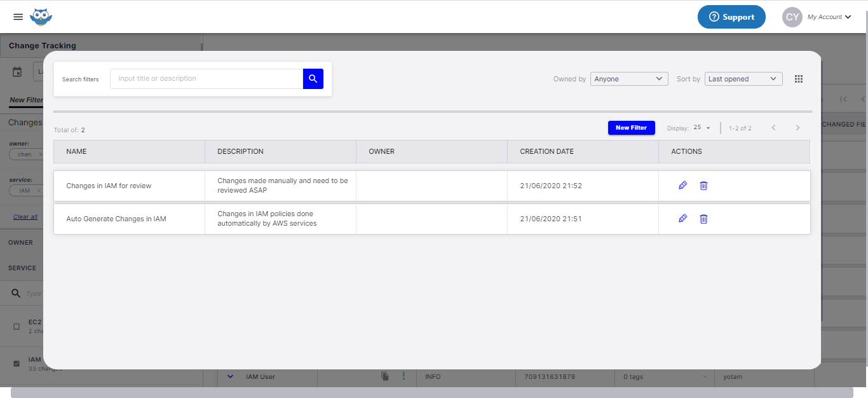
Task: Open the hamburger navigation menu
Action: tap(18, 17)
